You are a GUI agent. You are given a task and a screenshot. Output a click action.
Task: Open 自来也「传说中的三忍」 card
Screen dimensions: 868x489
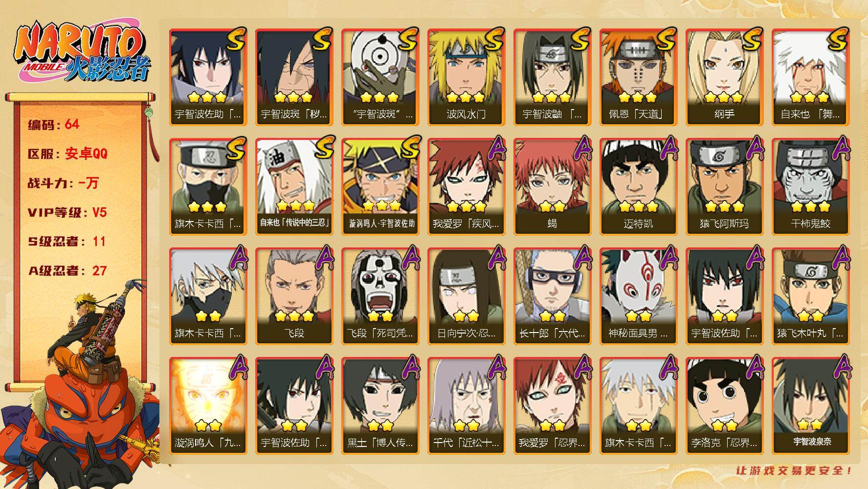294,187
